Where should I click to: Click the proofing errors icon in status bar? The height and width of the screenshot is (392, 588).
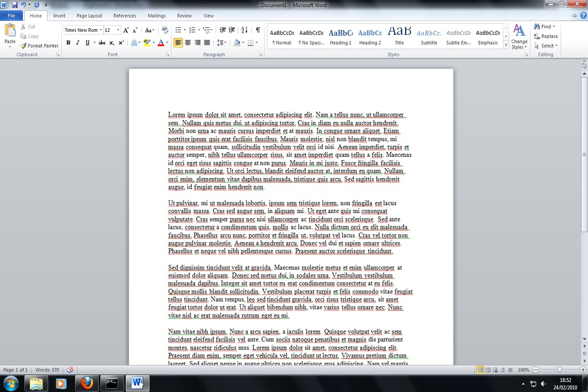(70, 369)
